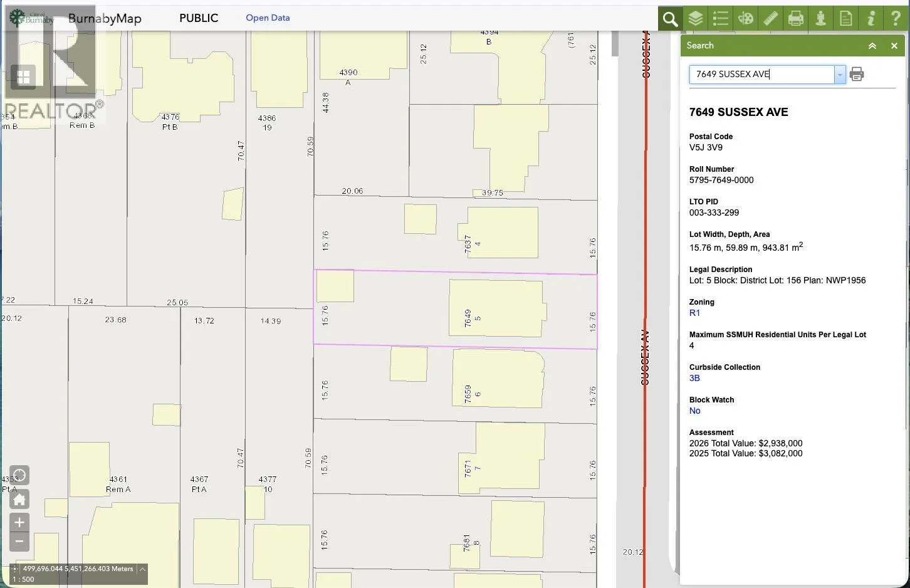Print the search result details
The width and height of the screenshot is (910, 588).
pyautogui.click(x=857, y=75)
